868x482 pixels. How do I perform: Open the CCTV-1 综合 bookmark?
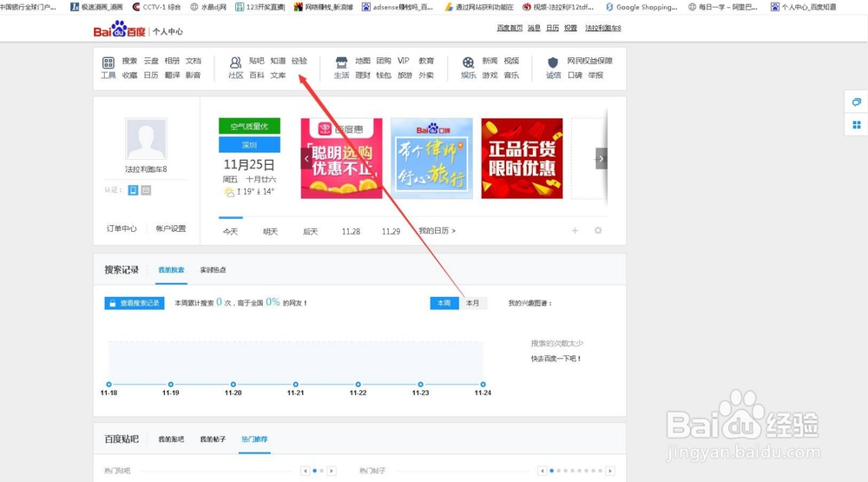point(156,7)
